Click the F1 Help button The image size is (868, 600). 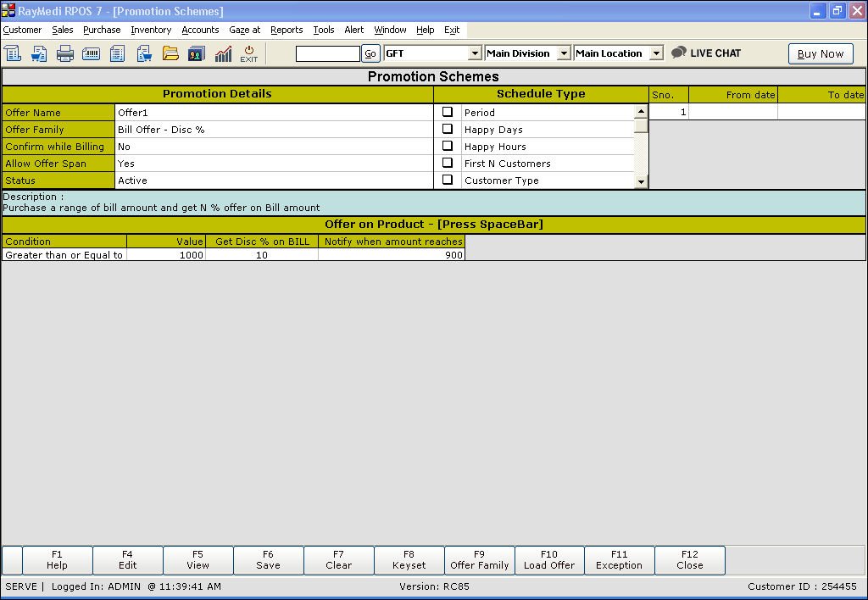coord(57,560)
